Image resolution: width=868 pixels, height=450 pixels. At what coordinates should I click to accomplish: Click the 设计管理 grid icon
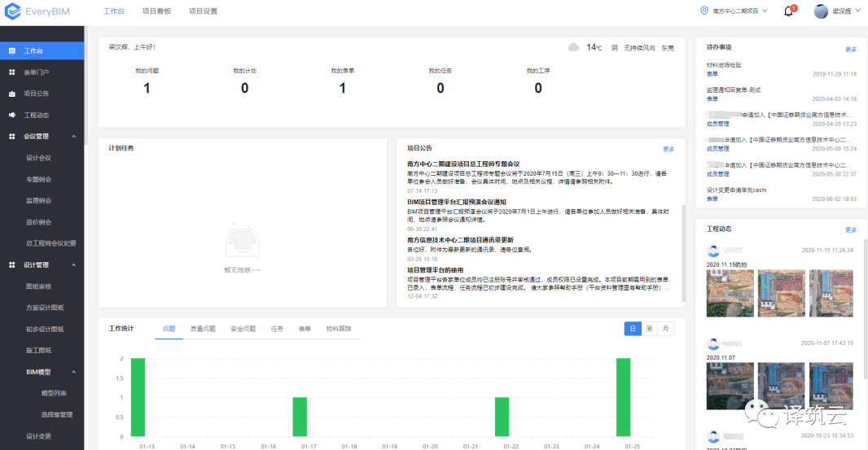pyautogui.click(x=11, y=265)
